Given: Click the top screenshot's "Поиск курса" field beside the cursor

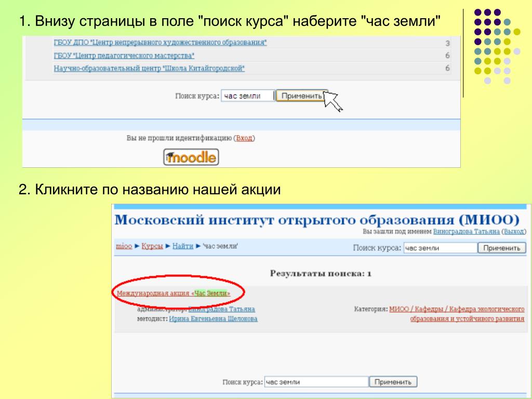Looking at the screenshot, I should click(247, 96).
